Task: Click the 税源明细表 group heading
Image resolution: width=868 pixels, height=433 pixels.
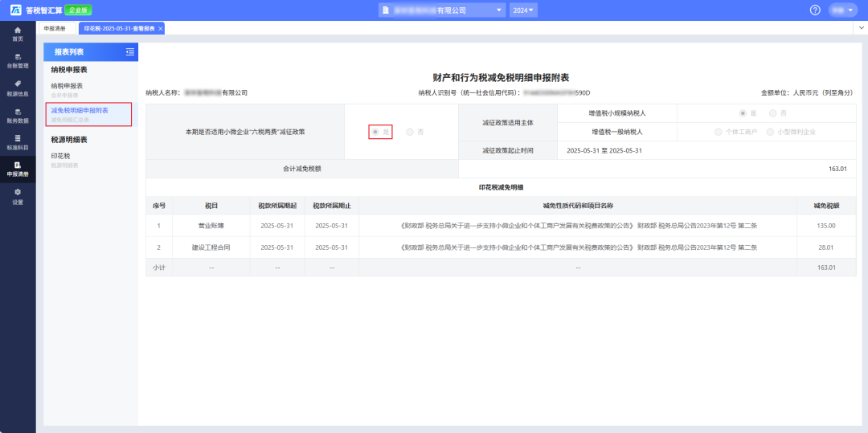Action: click(x=69, y=140)
